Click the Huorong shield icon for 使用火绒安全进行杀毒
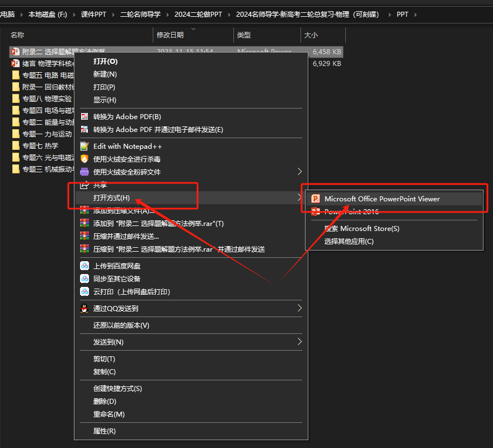Viewport: 493px width, 448px height. [84, 159]
